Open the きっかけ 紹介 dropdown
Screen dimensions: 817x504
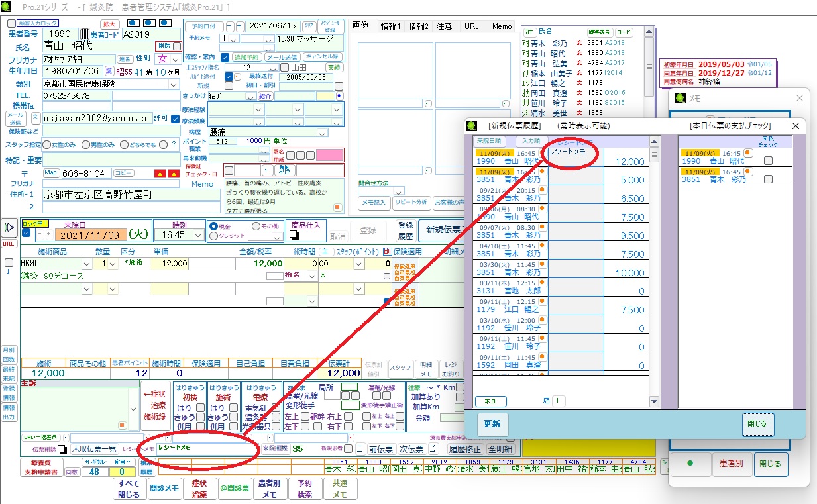click(x=251, y=96)
